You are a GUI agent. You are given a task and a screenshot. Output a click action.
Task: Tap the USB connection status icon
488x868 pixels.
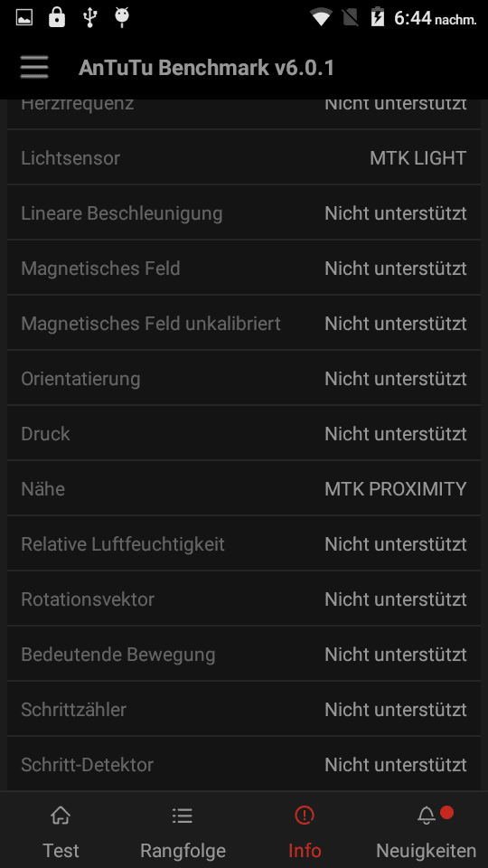click(x=89, y=17)
